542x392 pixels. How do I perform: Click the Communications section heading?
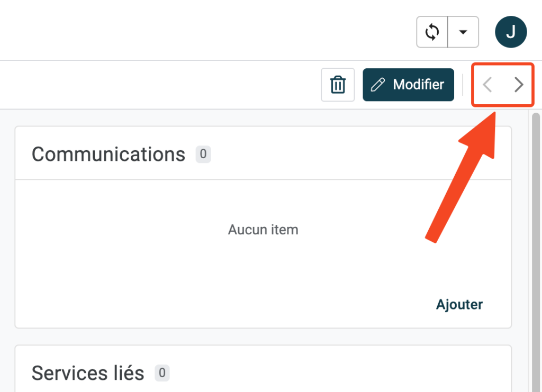tap(109, 154)
